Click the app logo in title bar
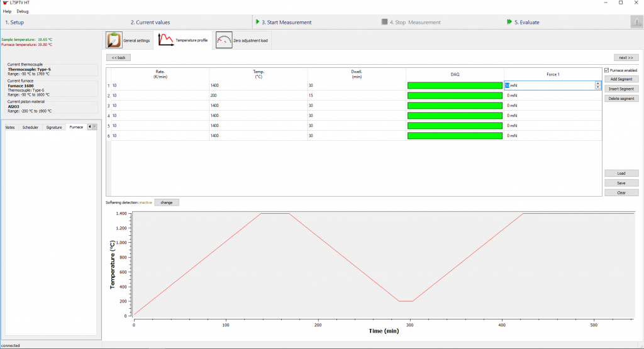This screenshot has height=349, width=644. pos(5,3)
